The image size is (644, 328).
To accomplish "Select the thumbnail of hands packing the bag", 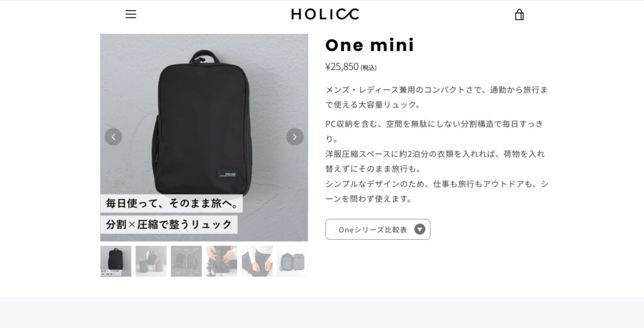I will pos(222,261).
